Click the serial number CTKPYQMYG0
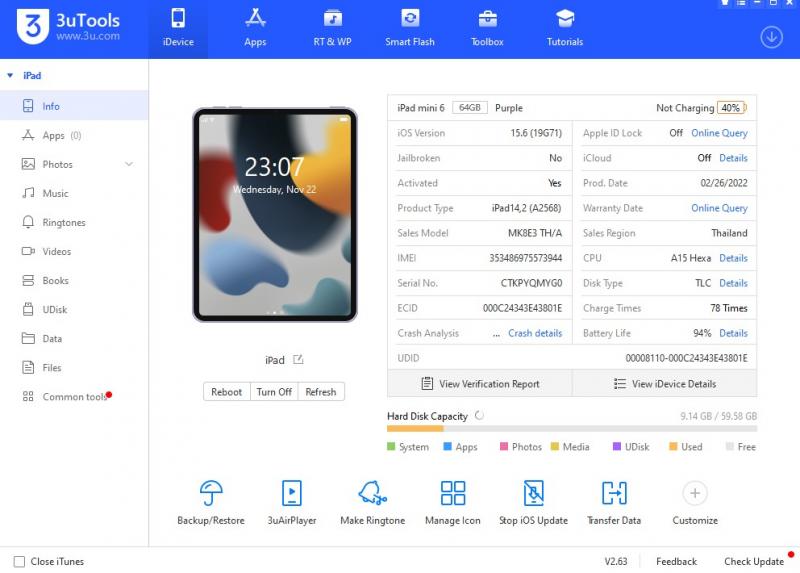This screenshot has width=800, height=573. point(531,283)
